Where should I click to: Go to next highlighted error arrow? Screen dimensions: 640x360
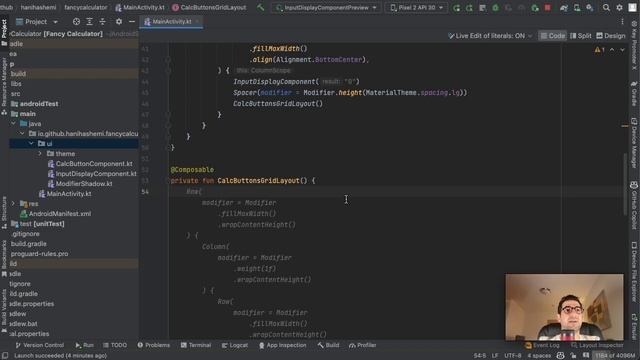[622, 50]
